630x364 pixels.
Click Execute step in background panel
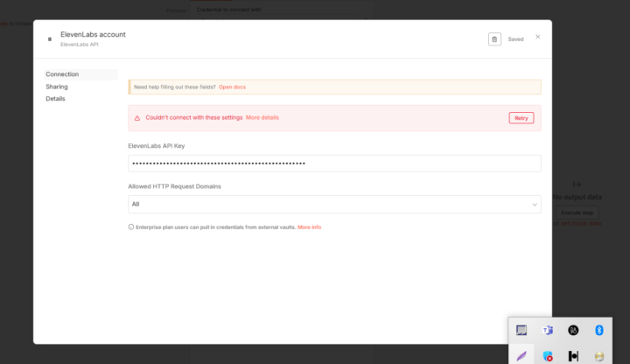click(577, 213)
